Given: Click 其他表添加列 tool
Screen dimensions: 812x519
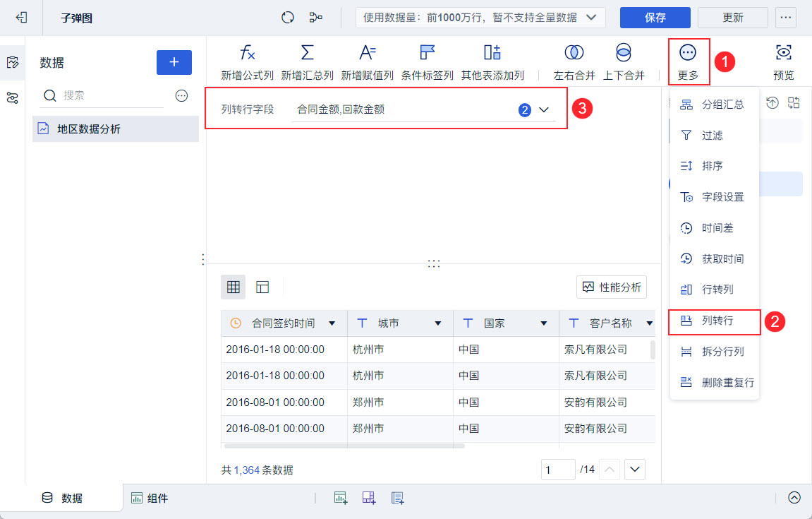Looking at the screenshot, I should click(492, 61).
